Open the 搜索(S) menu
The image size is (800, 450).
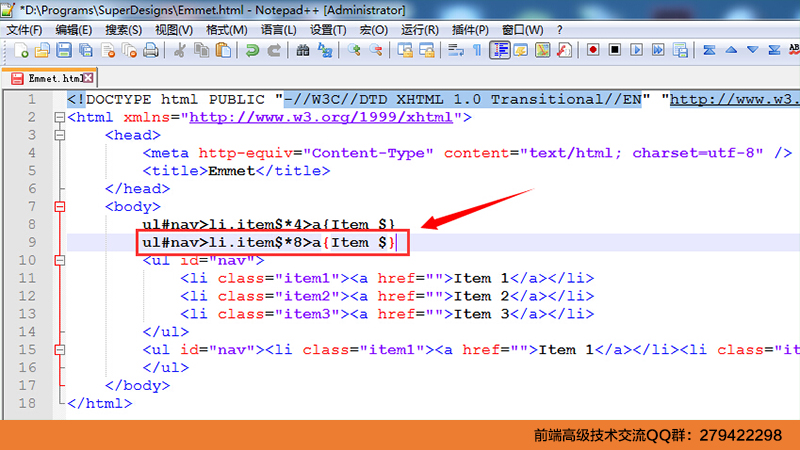point(123,30)
